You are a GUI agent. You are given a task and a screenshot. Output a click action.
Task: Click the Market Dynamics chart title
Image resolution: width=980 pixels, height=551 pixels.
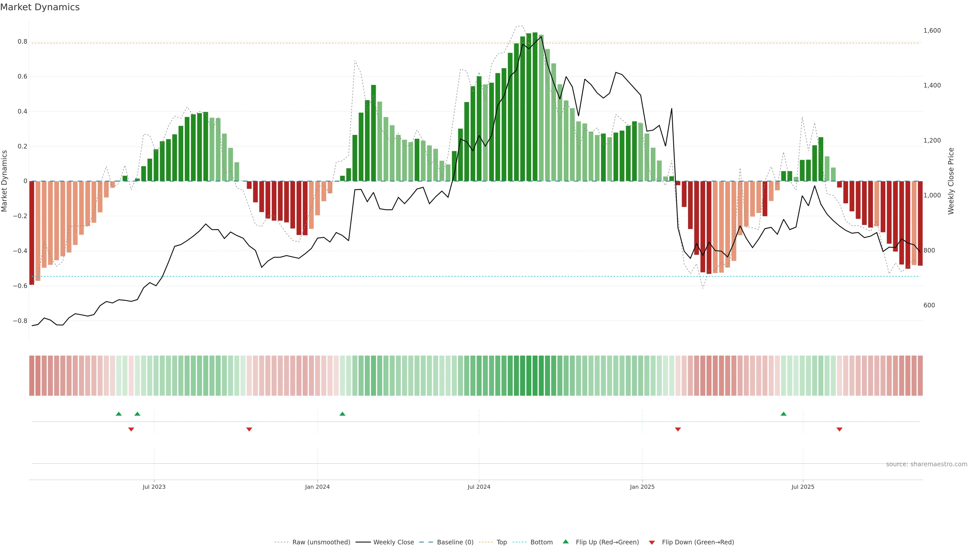40,7
